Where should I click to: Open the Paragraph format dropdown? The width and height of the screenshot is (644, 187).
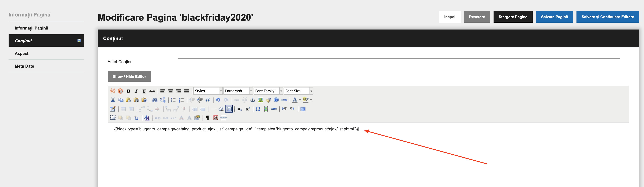click(x=238, y=91)
